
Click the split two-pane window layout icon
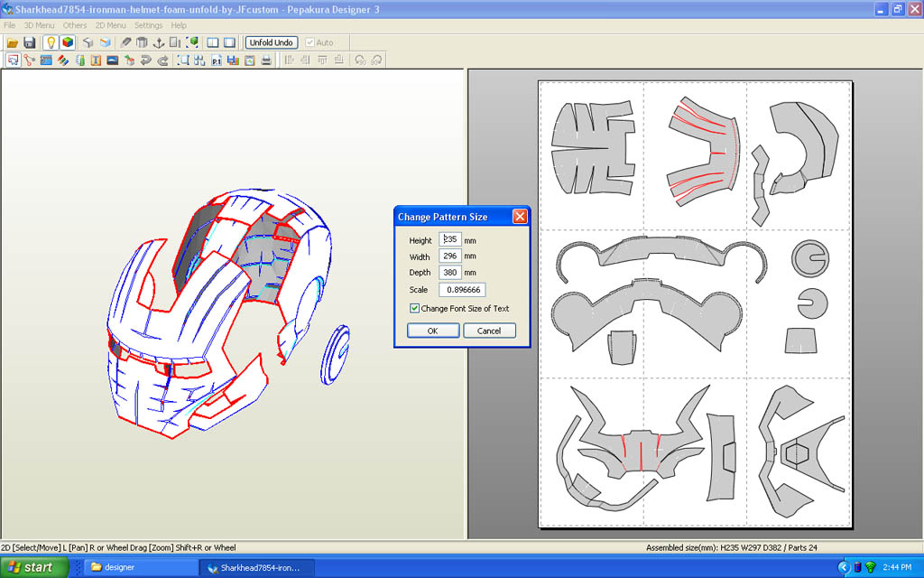213,42
